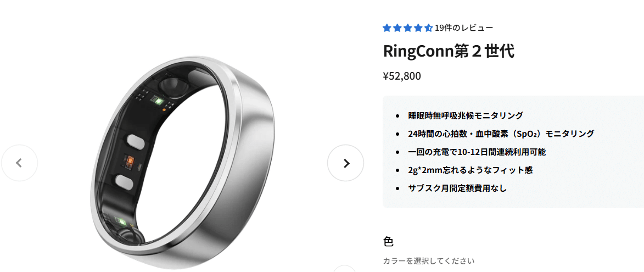
Task: Open the 19件のレビュー reviews link
Action: click(x=464, y=28)
